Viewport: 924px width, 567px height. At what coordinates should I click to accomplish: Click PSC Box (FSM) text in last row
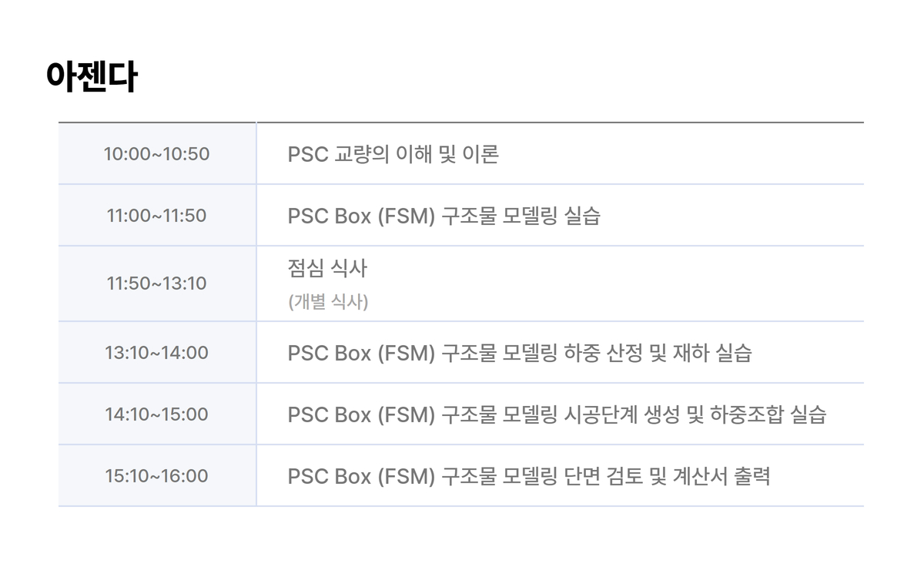(362, 476)
